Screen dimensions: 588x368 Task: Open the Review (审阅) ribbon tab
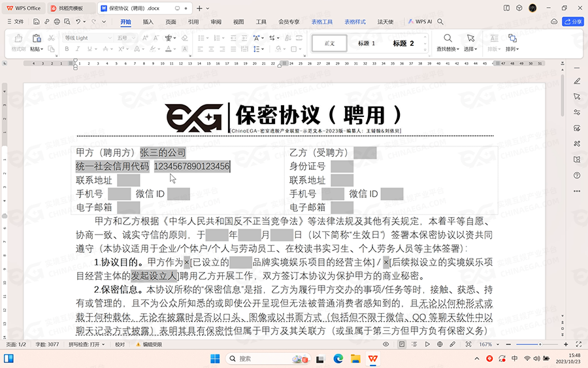216,22
